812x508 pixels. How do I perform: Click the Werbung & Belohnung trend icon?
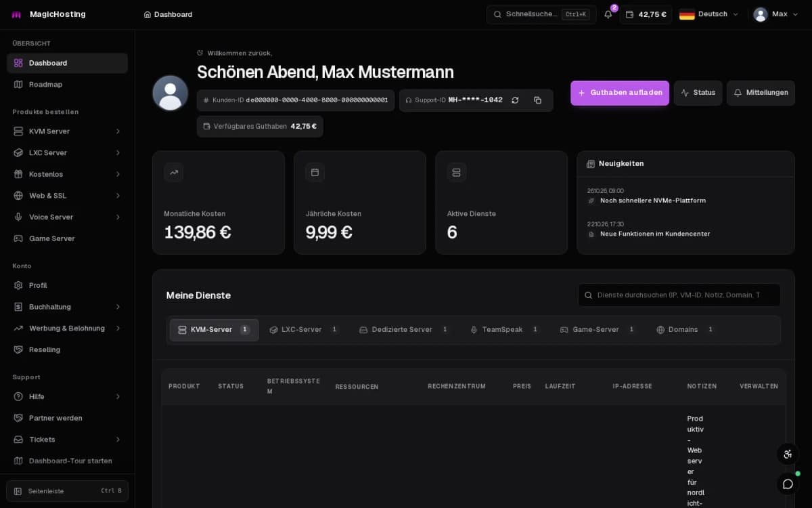click(x=18, y=329)
